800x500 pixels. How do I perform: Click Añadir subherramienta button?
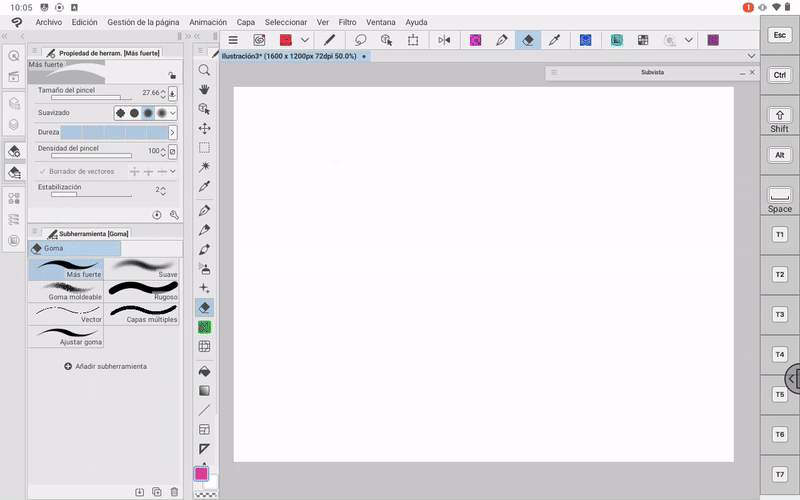[105, 366]
